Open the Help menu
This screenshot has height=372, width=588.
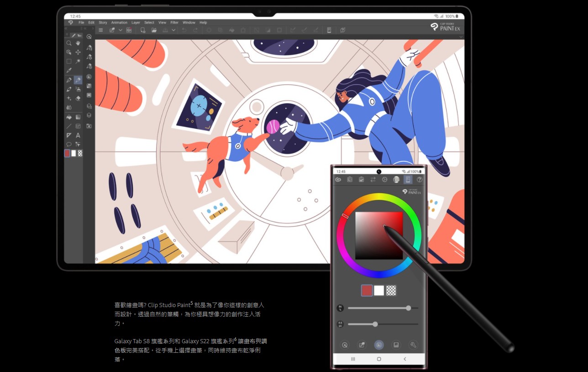click(203, 22)
